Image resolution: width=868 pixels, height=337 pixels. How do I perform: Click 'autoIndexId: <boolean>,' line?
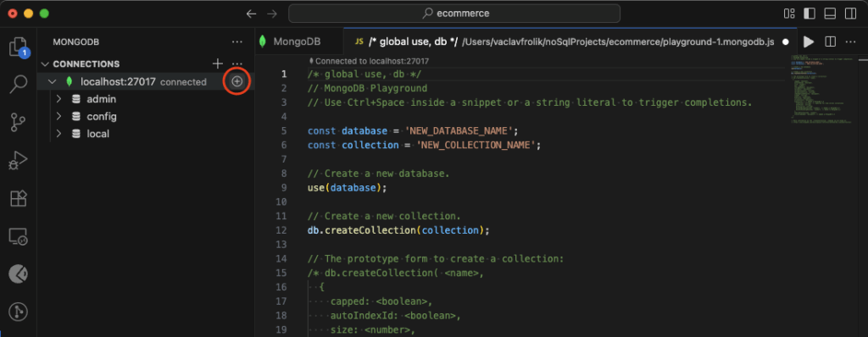[395, 316]
